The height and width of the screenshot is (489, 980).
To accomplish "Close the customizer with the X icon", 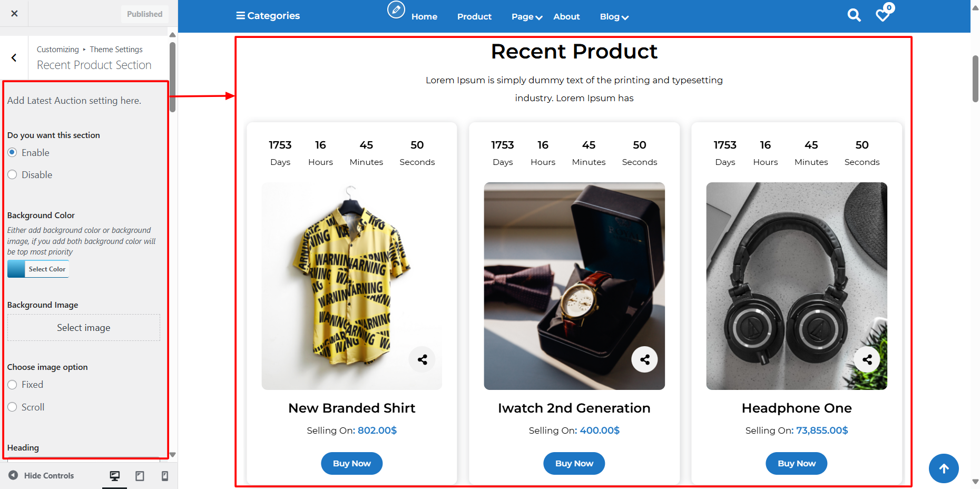I will [14, 14].
